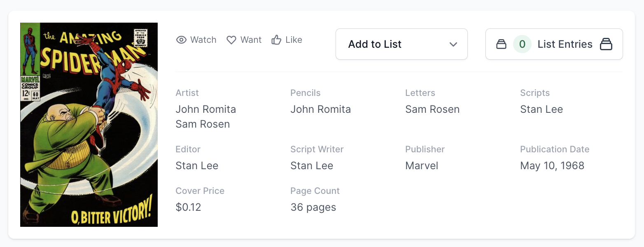Click Sam Rosen under Letters
Screen dimensions: 644x247
tap(432, 110)
